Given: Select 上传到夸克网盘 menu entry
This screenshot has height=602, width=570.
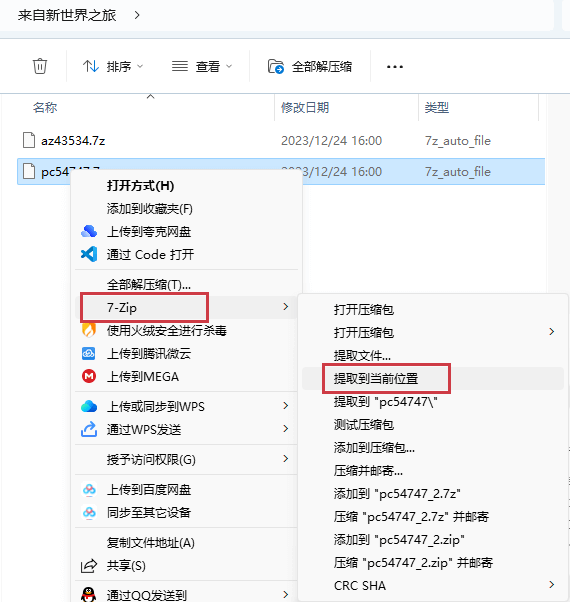Looking at the screenshot, I should pyautogui.click(x=149, y=232).
